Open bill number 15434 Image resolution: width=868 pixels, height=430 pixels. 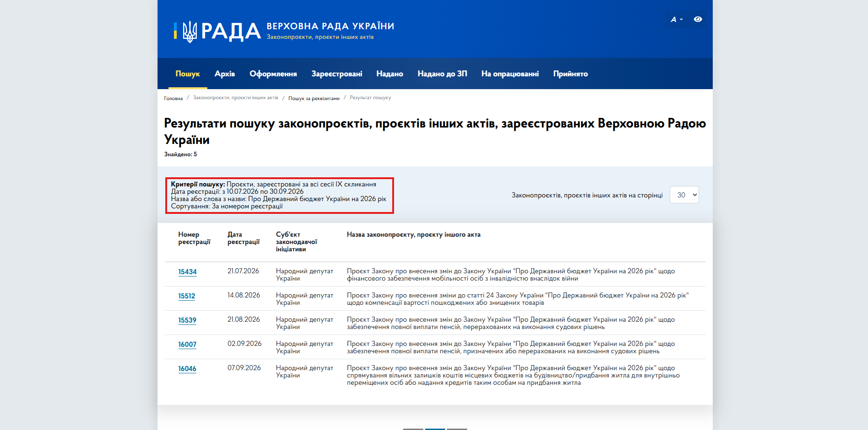point(187,272)
